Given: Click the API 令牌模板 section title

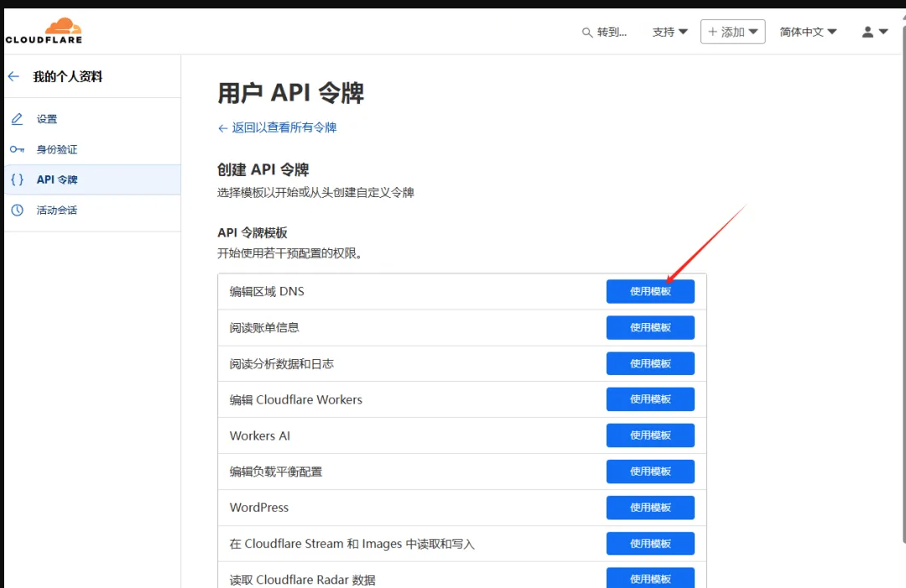Looking at the screenshot, I should pyautogui.click(x=252, y=233).
